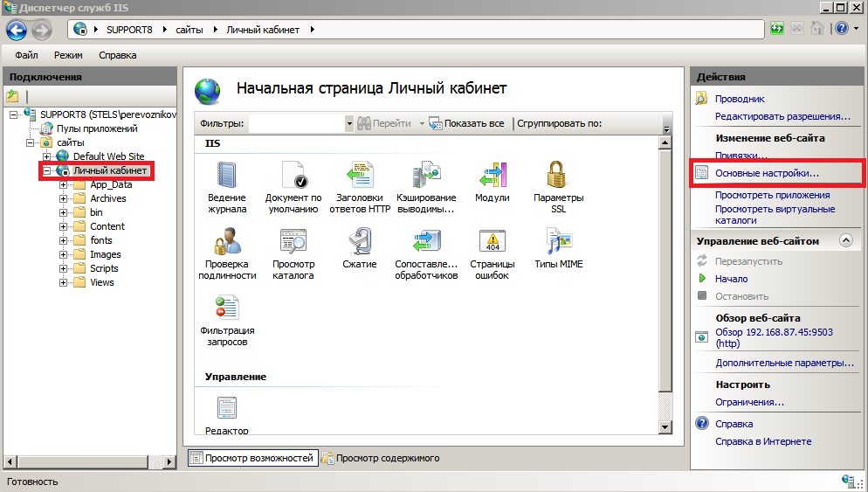Open Сопоставления обработчиков handler mappings icon
Viewport: 868px width, 492px height.
426,253
